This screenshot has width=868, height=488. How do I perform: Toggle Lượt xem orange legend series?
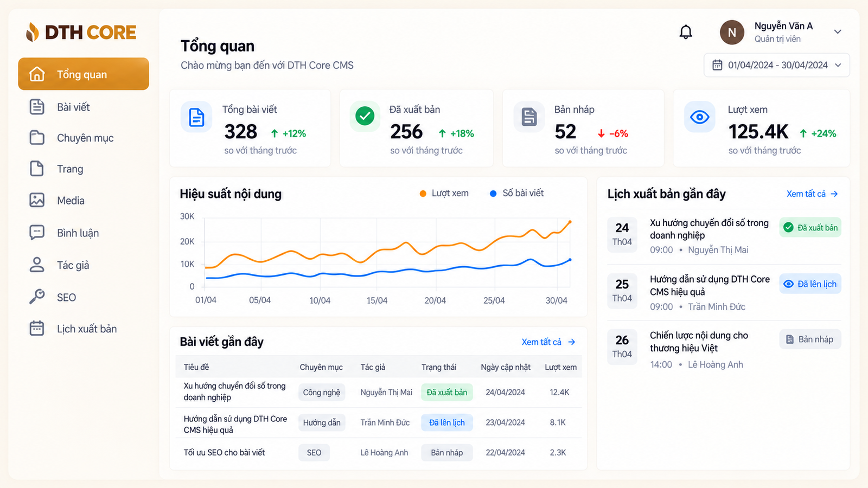[444, 193]
